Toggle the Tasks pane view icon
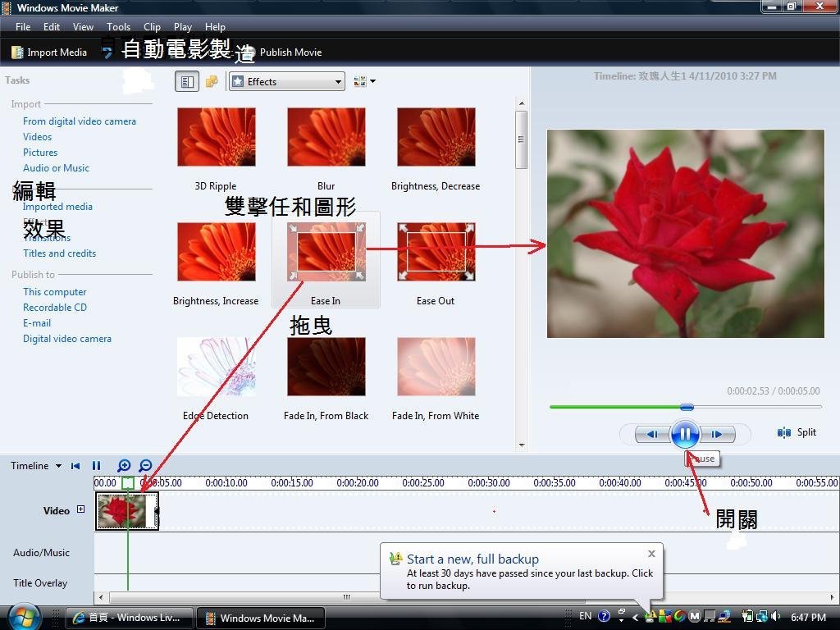Screen dimensions: 840x630 pyautogui.click(x=187, y=81)
